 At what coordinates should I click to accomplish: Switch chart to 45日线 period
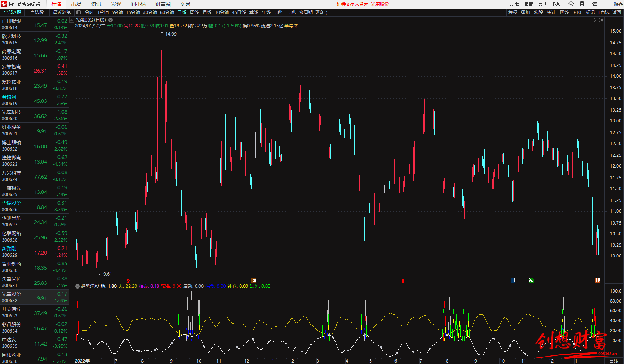239,13
